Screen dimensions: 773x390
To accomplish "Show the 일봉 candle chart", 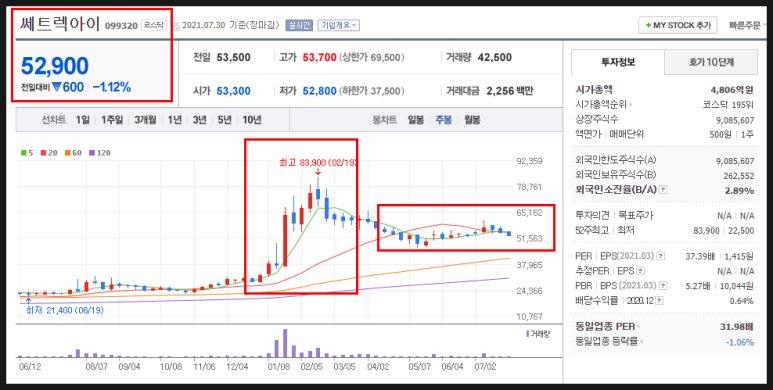I will 415,120.
